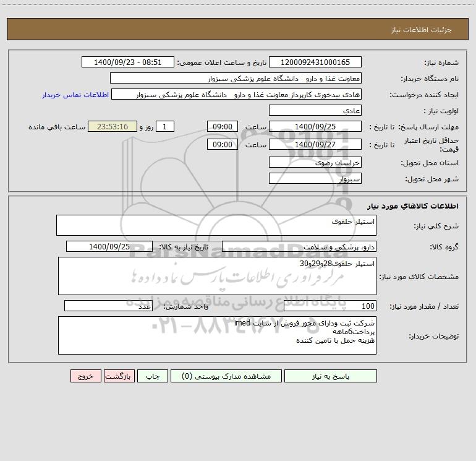Click the remaining days field showing 1
This screenshot has height=461, width=476.
pos(165,126)
